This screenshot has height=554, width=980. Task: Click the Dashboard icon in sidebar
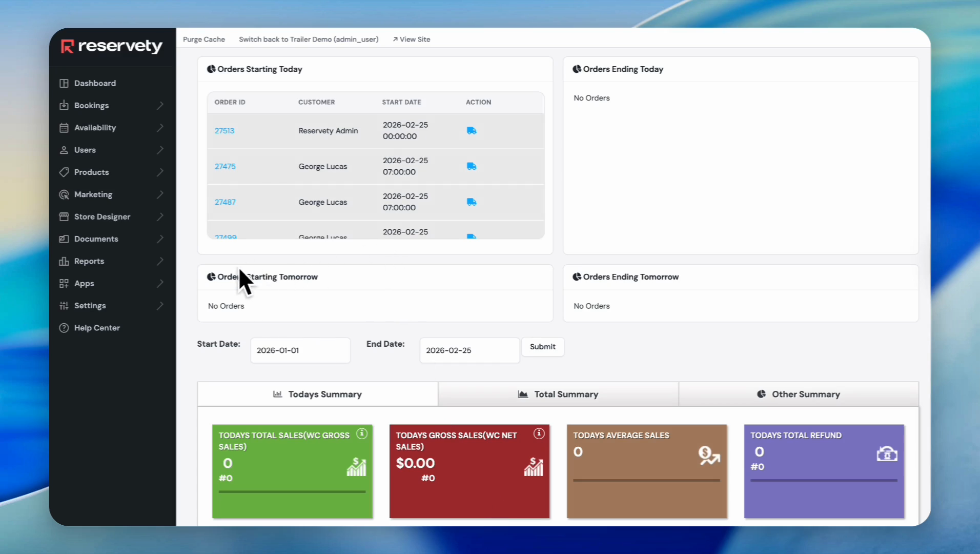(x=64, y=83)
